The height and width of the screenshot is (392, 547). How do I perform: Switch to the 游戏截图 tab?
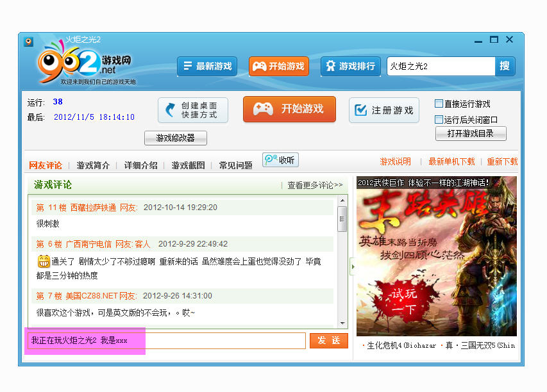[x=188, y=165]
